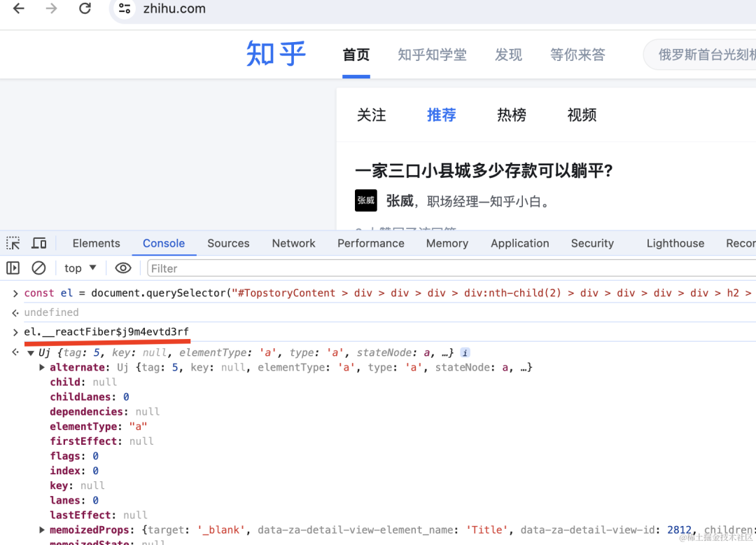The height and width of the screenshot is (545, 756).
Task: Click the key: null property row
Action: tap(77, 485)
